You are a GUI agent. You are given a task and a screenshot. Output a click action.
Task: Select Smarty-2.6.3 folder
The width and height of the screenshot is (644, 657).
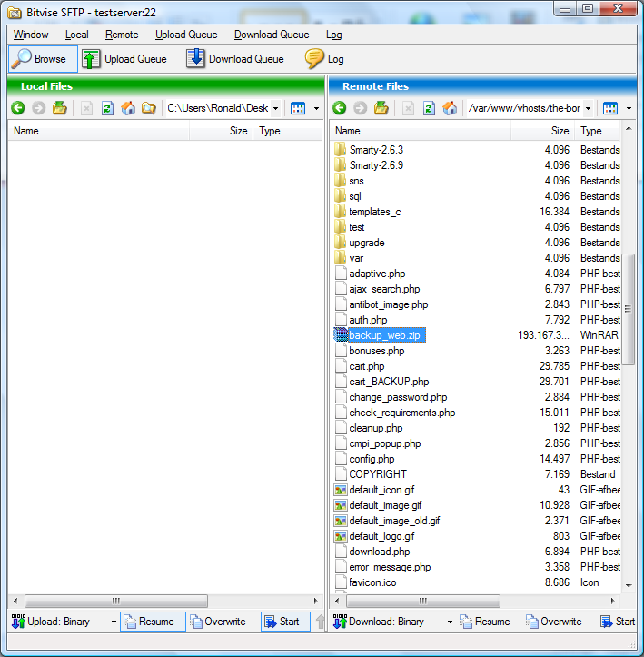(376, 150)
